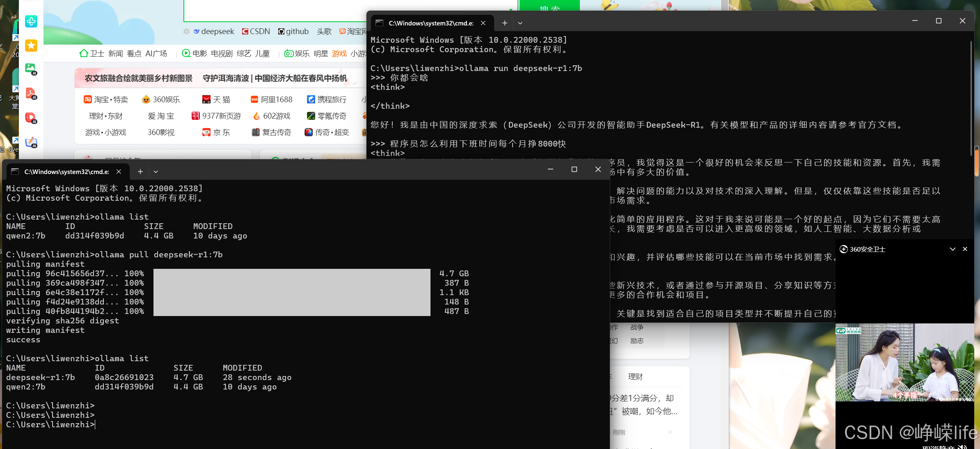The width and height of the screenshot is (980, 449).
Task: Open tab dropdown in back cmd window
Action: tap(520, 23)
